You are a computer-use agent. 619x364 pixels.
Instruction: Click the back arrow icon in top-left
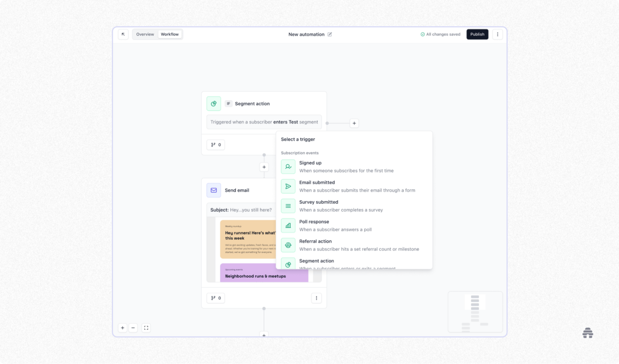point(123,34)
